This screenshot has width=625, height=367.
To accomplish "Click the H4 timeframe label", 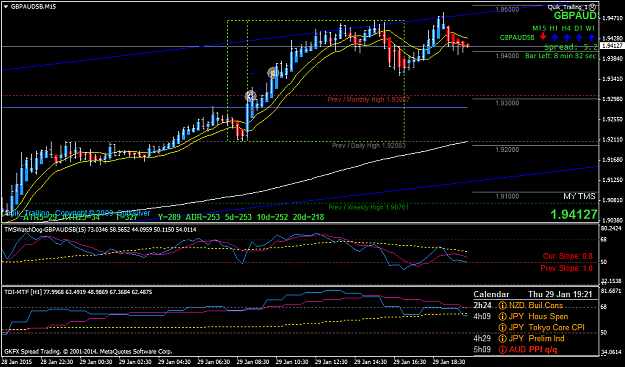I will (x=566, y=28).
